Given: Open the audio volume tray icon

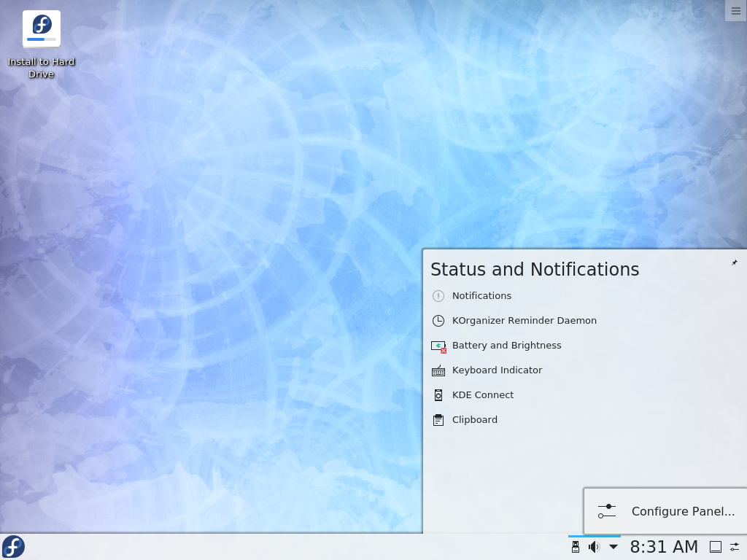Looking at the screenshot, I should point(594,547).
